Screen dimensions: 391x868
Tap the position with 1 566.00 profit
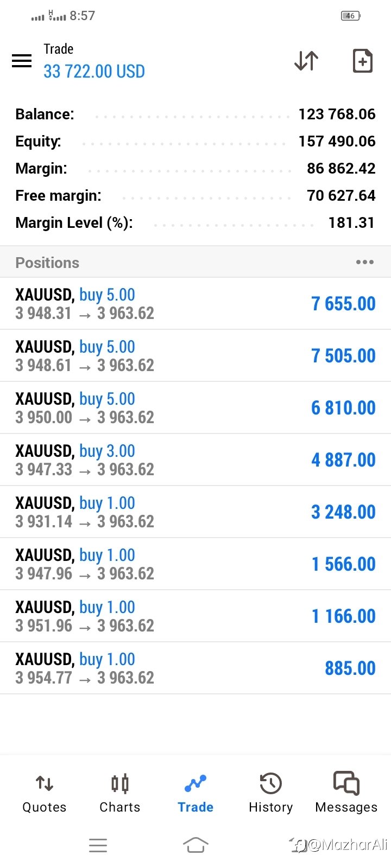tap(195, 564)
